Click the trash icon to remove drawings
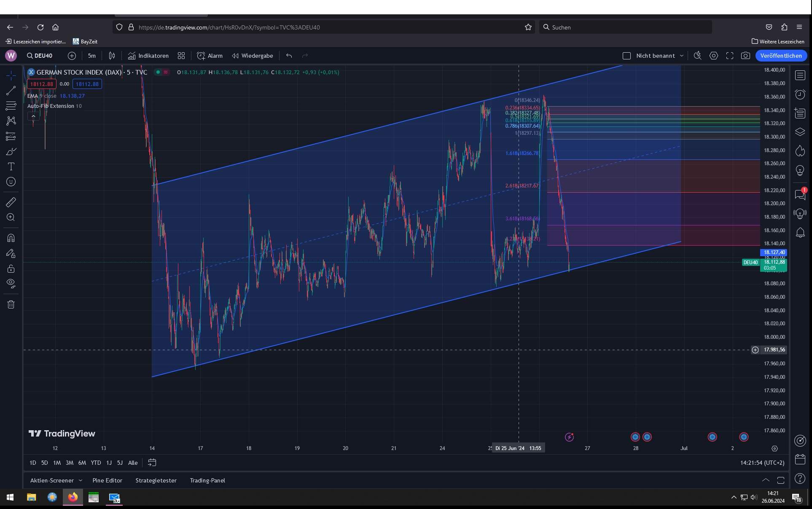 coord(11,304)
